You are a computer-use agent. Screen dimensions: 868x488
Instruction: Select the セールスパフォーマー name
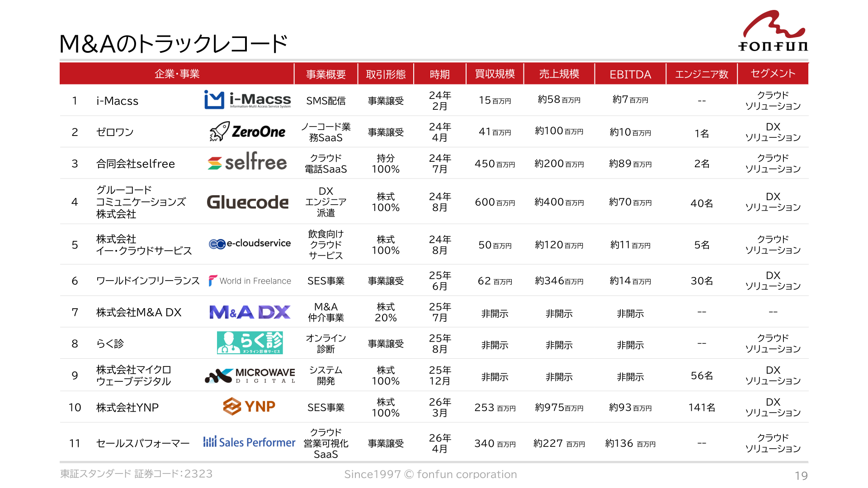pyautogui.click(x=143, y=443)
